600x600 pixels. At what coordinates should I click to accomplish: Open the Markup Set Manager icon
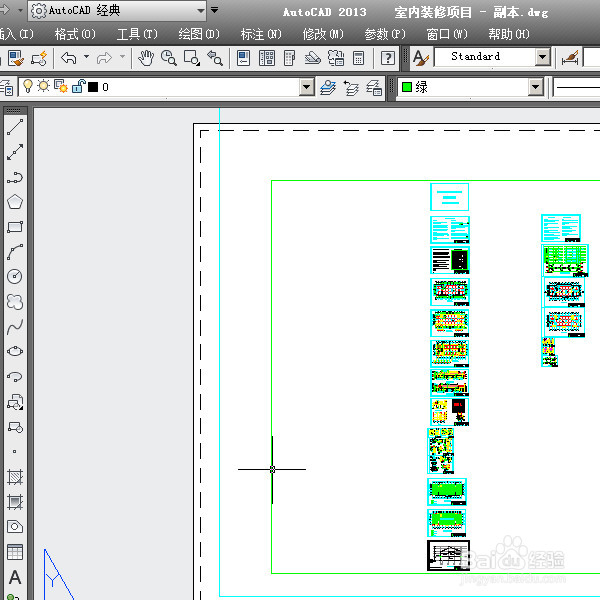point(336,58)
